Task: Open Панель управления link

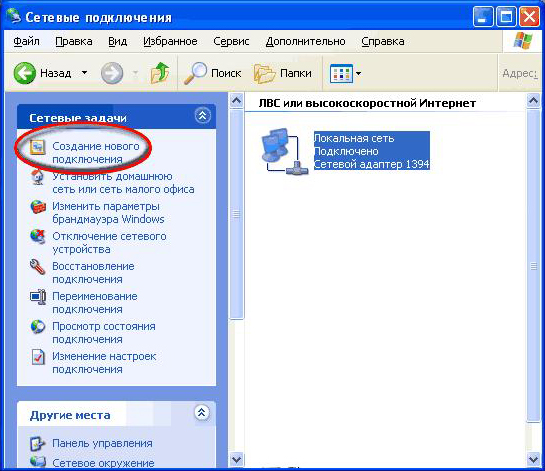Action: (x=102, y=443)
